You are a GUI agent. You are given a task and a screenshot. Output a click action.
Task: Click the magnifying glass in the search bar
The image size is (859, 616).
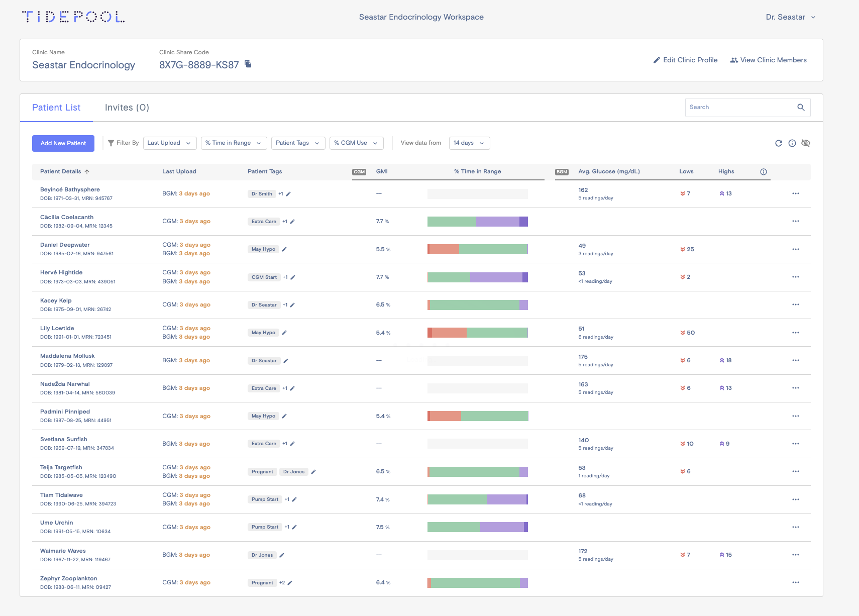click(x=801, y=107)
